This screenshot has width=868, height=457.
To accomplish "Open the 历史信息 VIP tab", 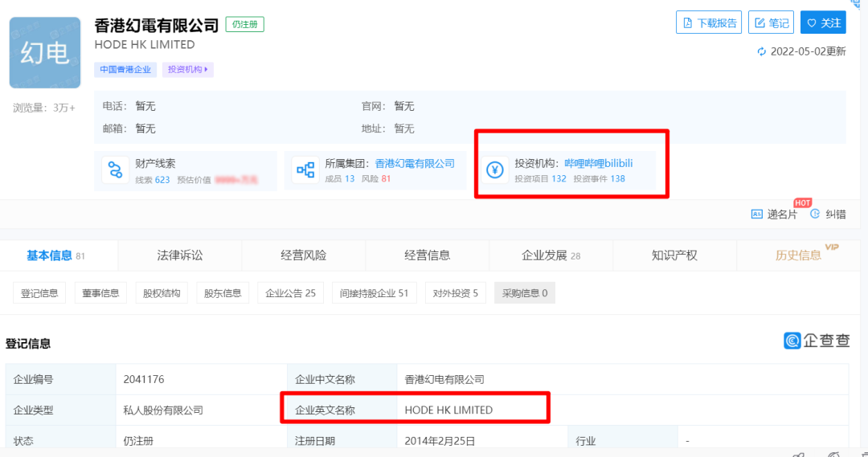I will pos(798,255).
